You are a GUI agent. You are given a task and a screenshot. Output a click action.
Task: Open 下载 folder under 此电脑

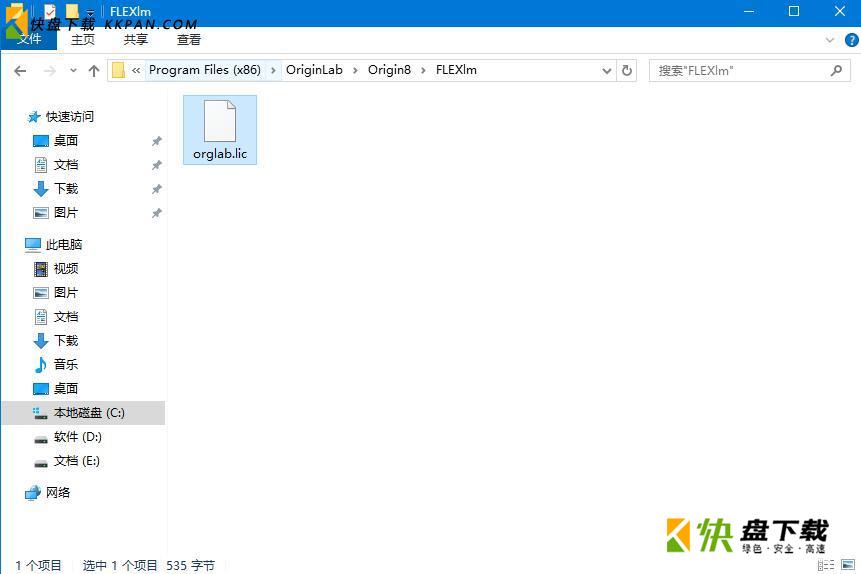pos(66,341)
